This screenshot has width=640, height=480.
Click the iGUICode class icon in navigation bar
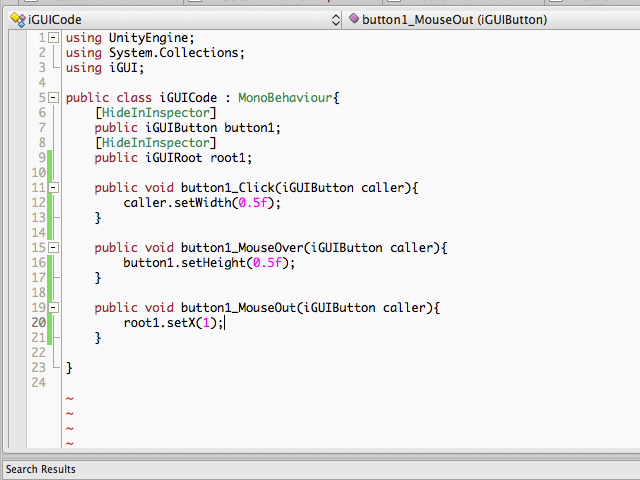click(16, 20)
